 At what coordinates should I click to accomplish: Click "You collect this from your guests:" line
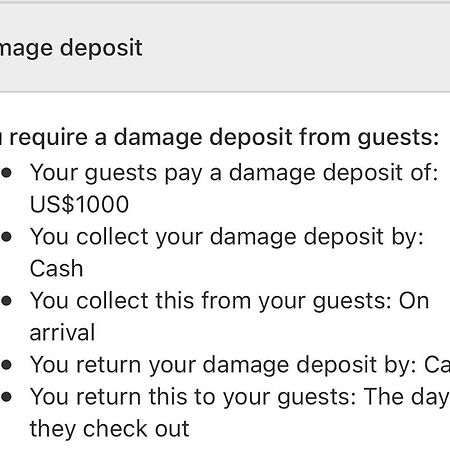point(211,301)
